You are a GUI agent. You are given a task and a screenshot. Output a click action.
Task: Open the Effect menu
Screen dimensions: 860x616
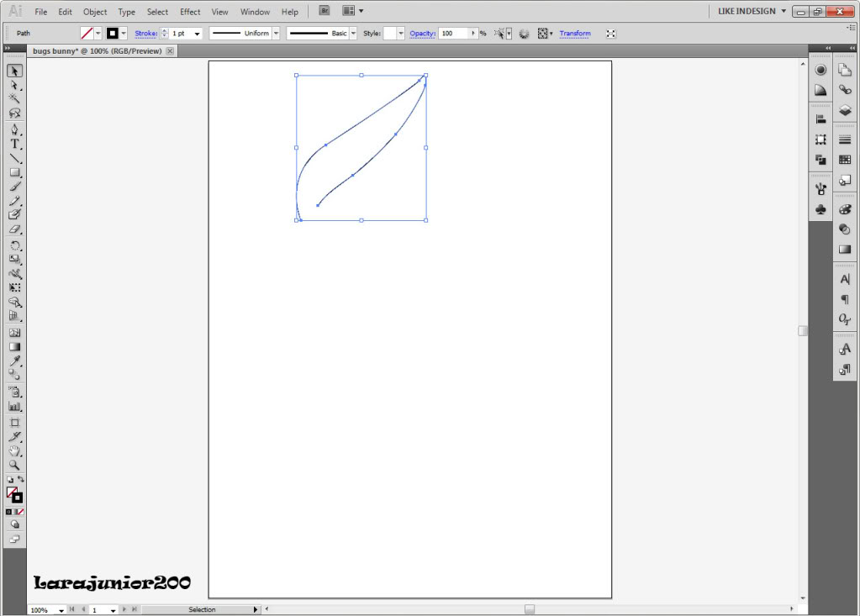190,12
